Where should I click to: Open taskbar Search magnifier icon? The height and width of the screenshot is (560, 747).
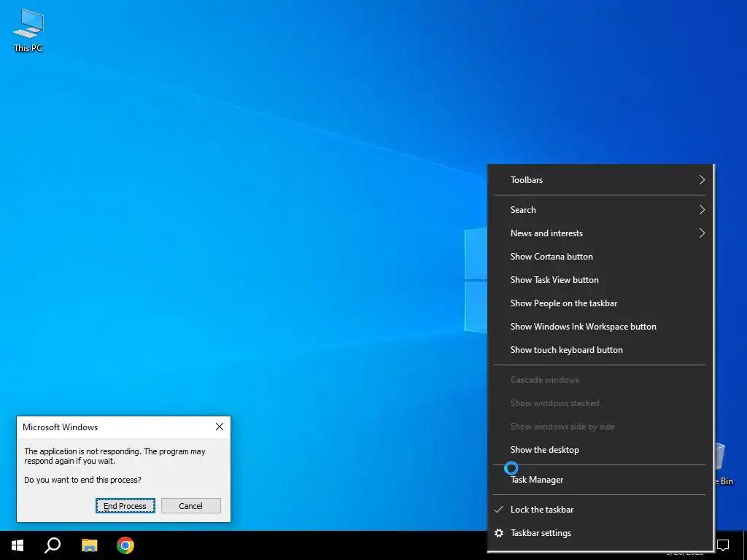(x=53, y=545)
